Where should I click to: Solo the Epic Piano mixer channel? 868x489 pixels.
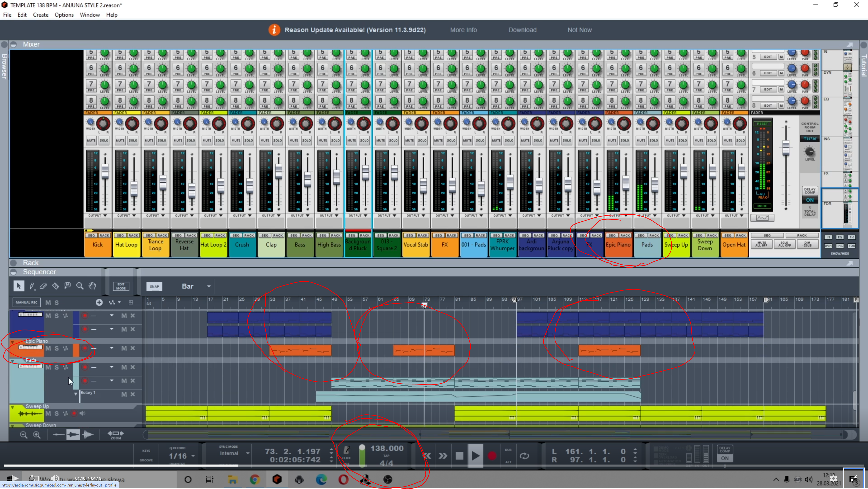(x=624, y=140)
